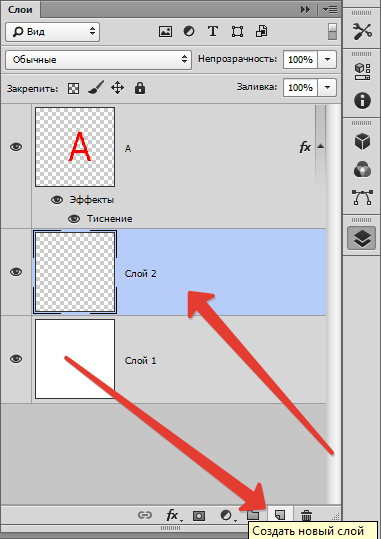The width and height of the screenshot is (381, 539).
Task: Hide Слой 2 layer visibility eye
Action: (x=16, y=272)
